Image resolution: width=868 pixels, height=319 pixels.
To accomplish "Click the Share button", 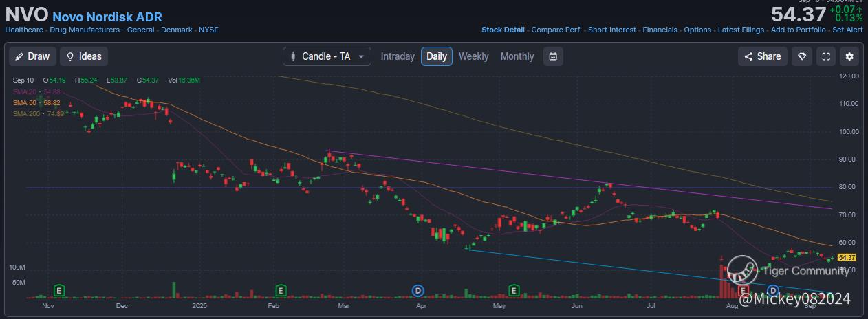I will [762, 56].
